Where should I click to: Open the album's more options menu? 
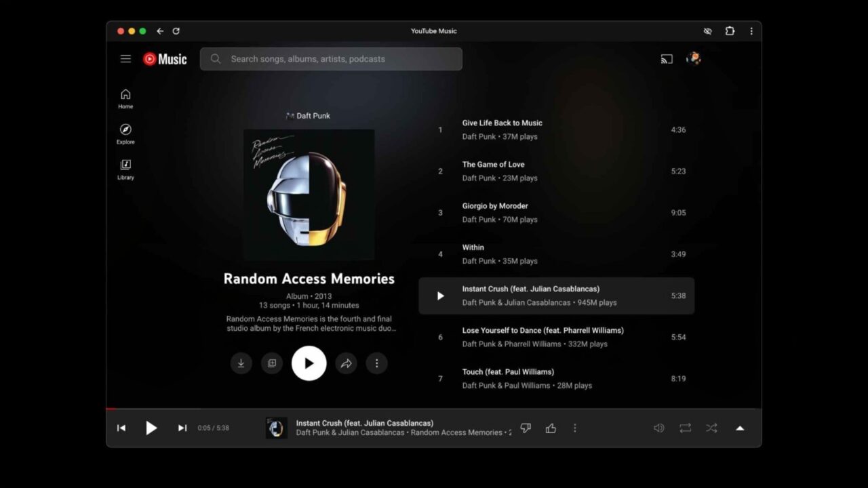pyautogui.click(x=377, y=363)
